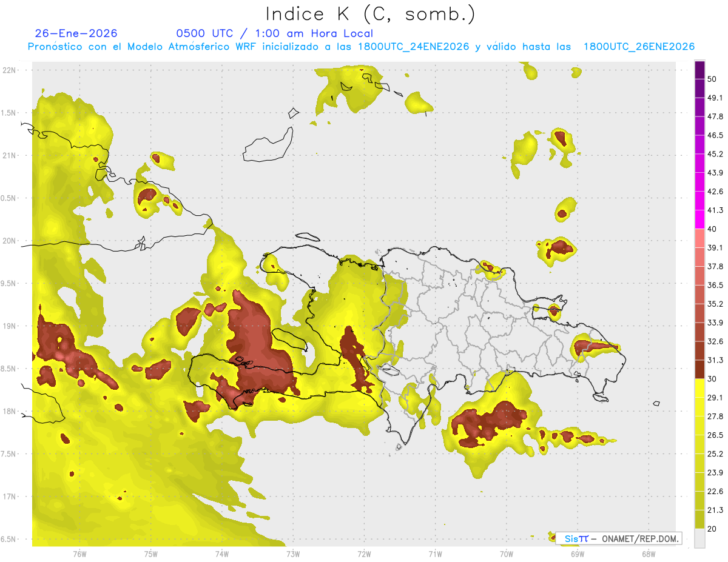728x562 pixels.
Task: Click the legend value "43.9"
Action: click(715, 173)
